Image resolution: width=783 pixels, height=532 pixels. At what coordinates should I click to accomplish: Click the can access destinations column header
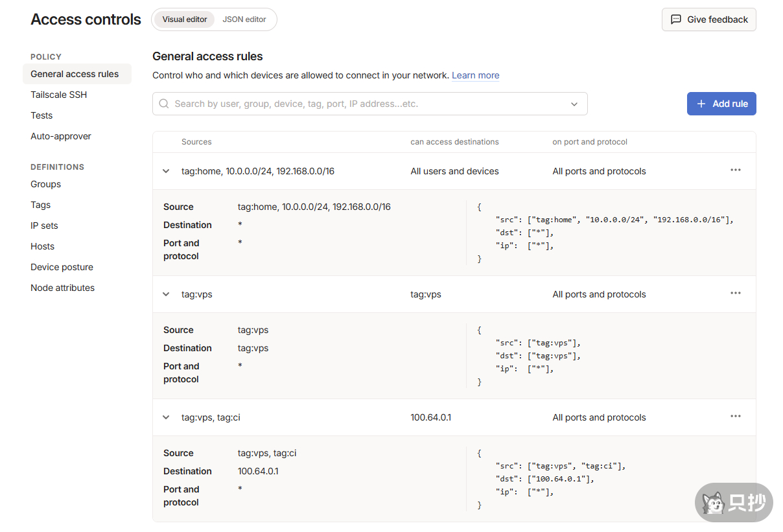pyautogui.click(x=454, y=142)
